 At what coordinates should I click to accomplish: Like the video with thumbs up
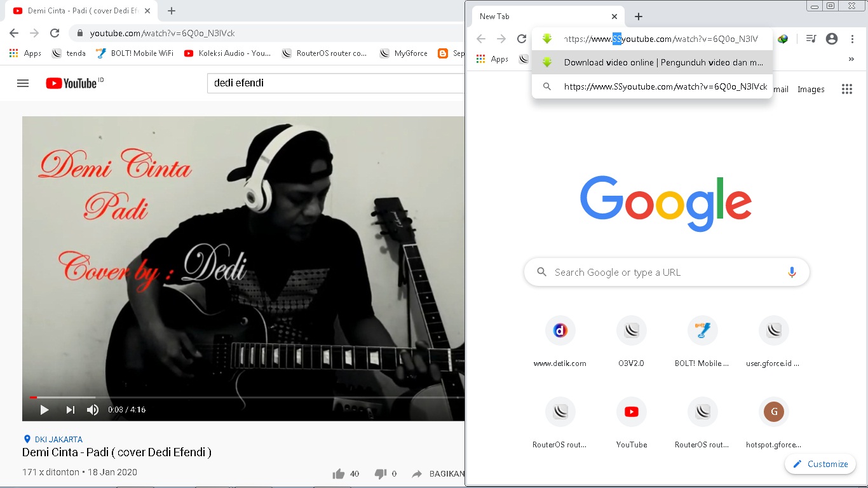(x=338, y=473)
